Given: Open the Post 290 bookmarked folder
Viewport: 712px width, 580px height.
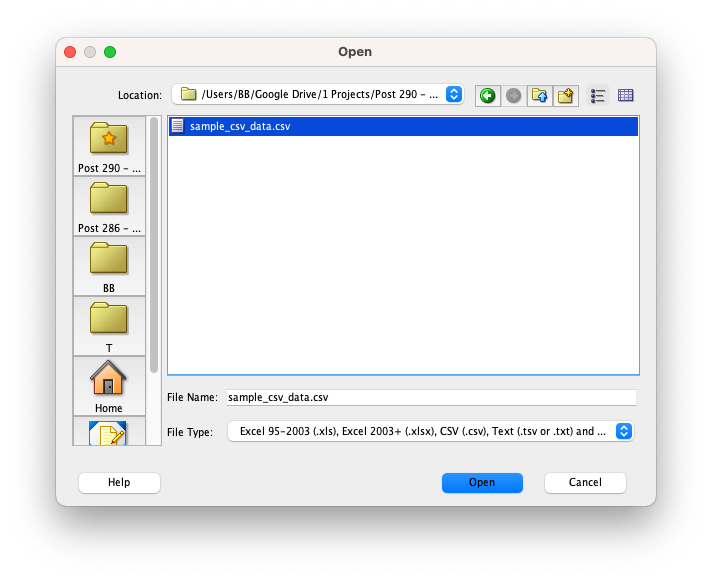Looking at the screenshot, I should 109,146.
